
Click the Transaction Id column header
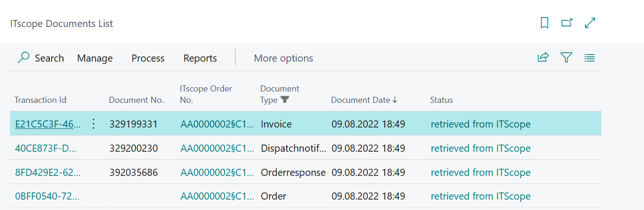(40, 100)
